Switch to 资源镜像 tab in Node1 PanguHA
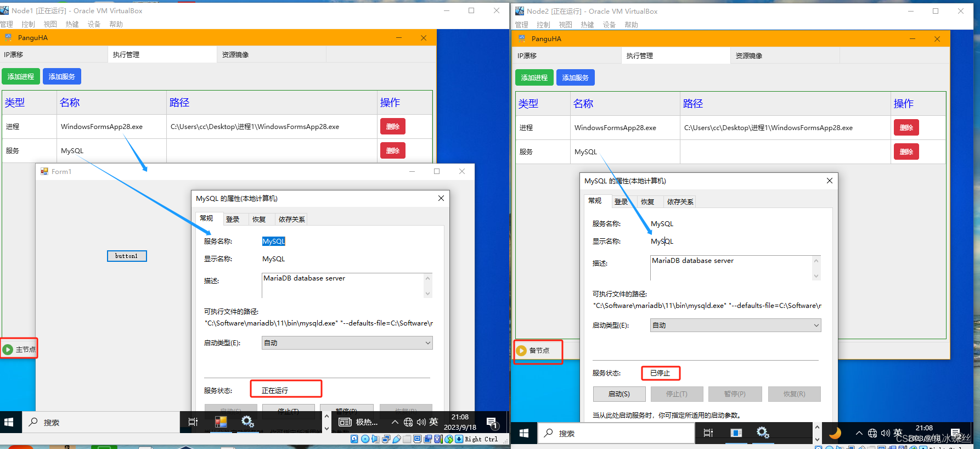This screenshot has height=449, width=980. tap(272, 54)
